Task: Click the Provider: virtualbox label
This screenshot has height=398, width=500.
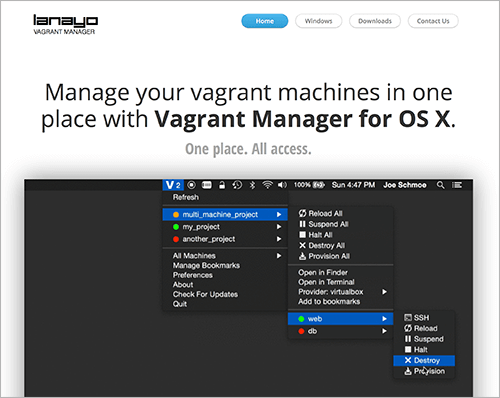Action: pos(331,292)
